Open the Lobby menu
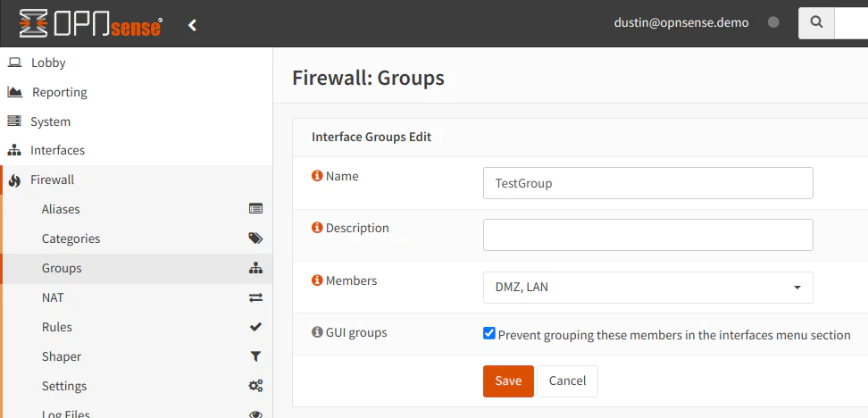Viewport: 868px width, 418px height. [x=48, y=63]
